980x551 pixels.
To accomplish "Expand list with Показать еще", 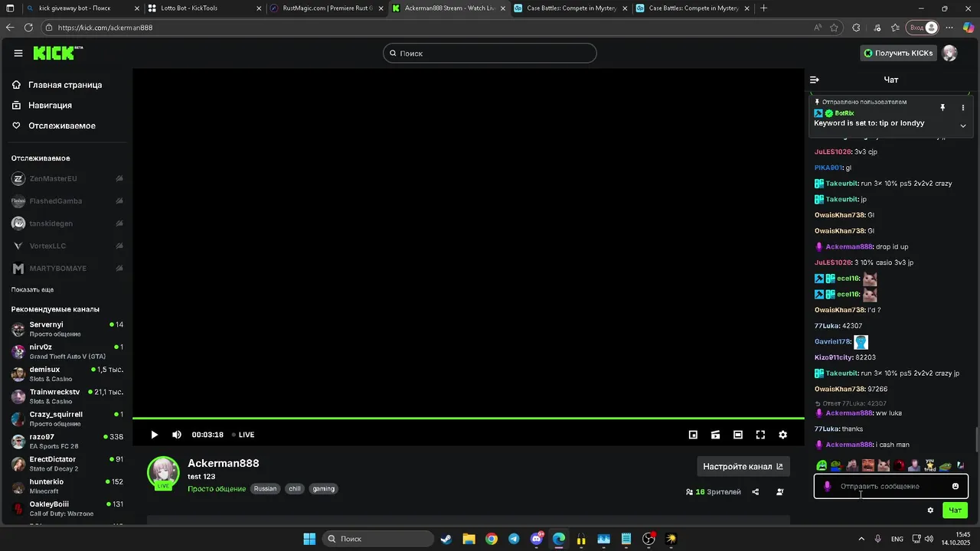I will click(x=32, y=290).
